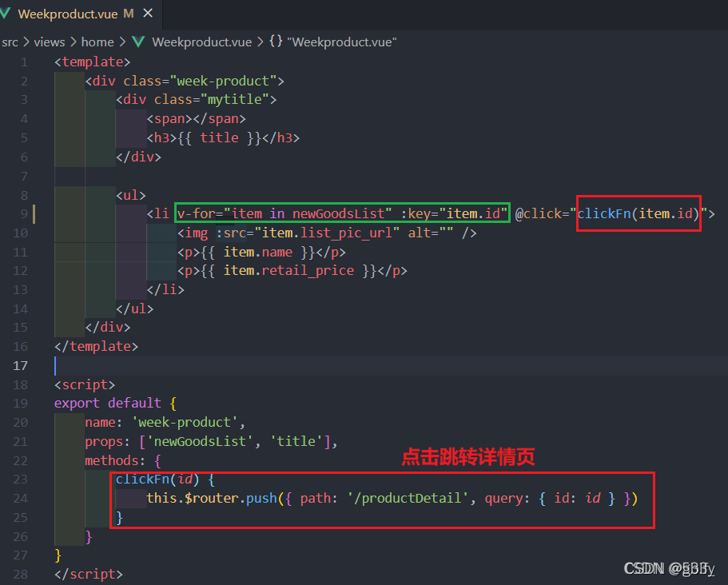
Task: Click the :key="item.id" attribute
Action: point(454,214)
